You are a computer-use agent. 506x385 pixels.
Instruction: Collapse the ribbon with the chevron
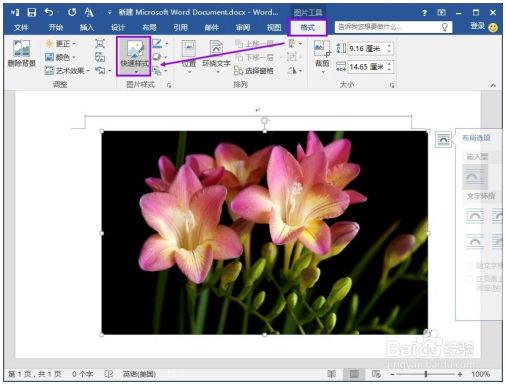coord(493,85)
